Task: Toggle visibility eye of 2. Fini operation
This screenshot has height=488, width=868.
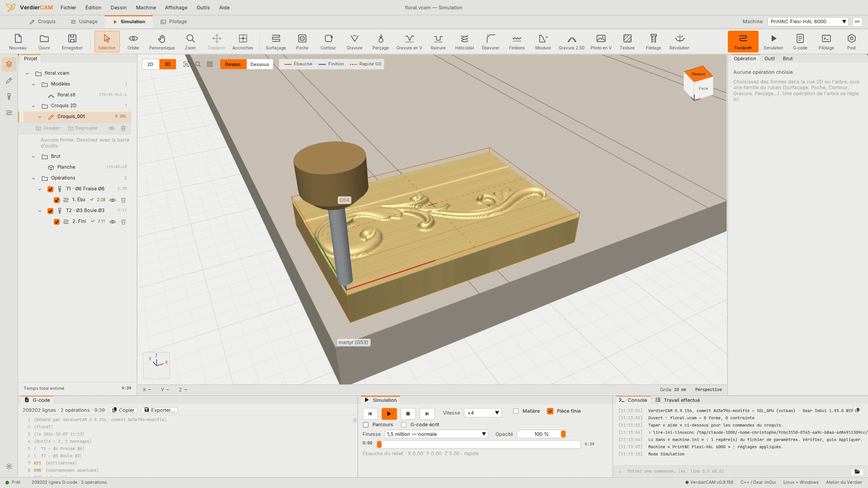Action: coord(113,221)
